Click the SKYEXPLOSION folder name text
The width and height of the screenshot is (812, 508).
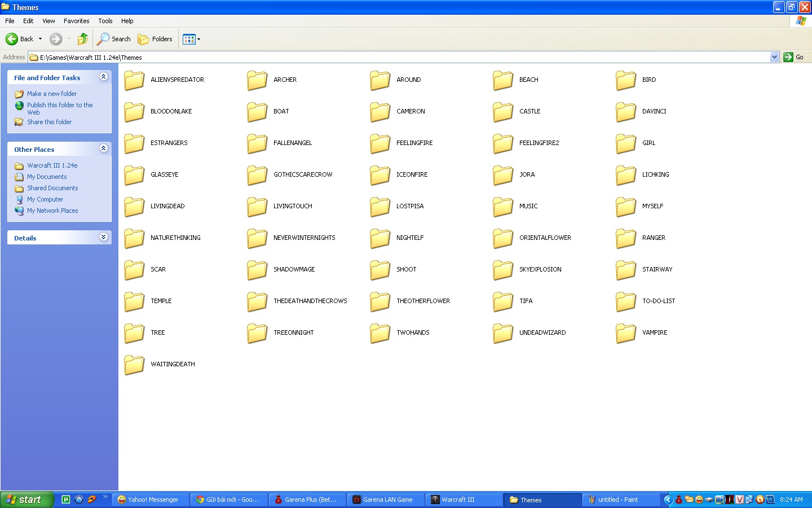(540, 270)
